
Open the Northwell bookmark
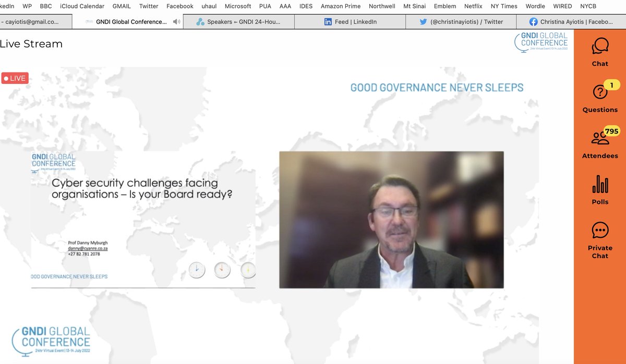(x=382, y=6)
